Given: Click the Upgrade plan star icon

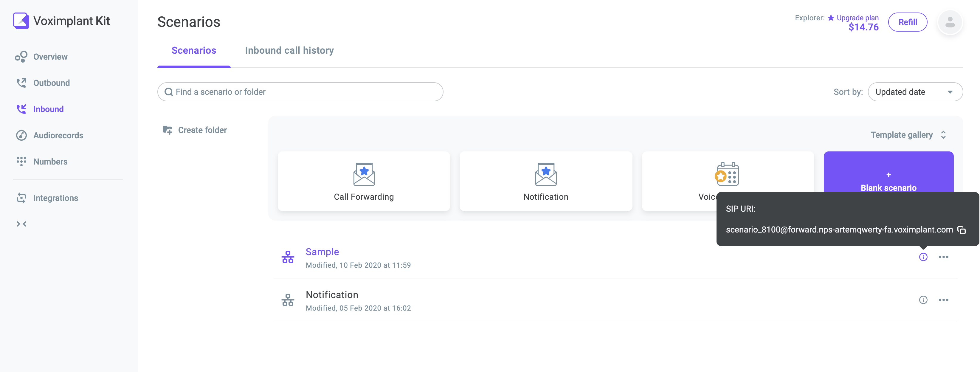Looking at the screenshot, I should [831, 18].
